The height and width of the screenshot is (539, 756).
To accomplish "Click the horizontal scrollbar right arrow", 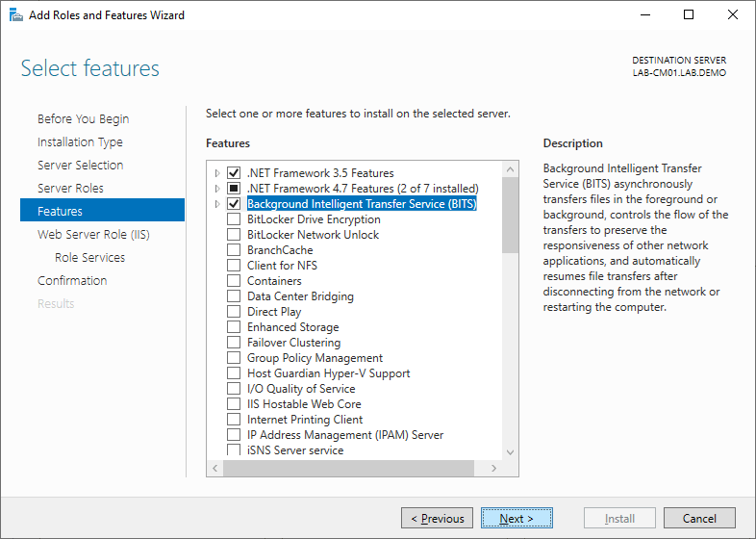I will 494,468.
